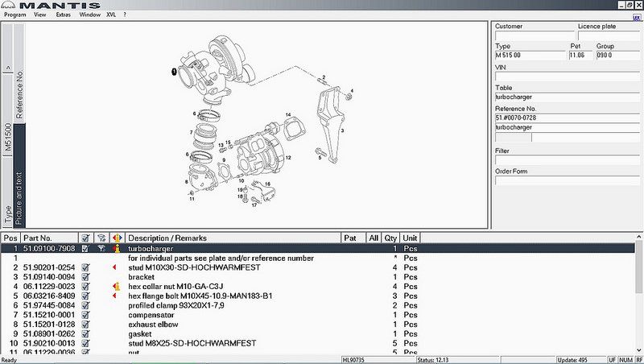Toggle checkbox for stud M10X30 row
The width and height of the screenshot is (644, 364).
[x=85, y=267]
